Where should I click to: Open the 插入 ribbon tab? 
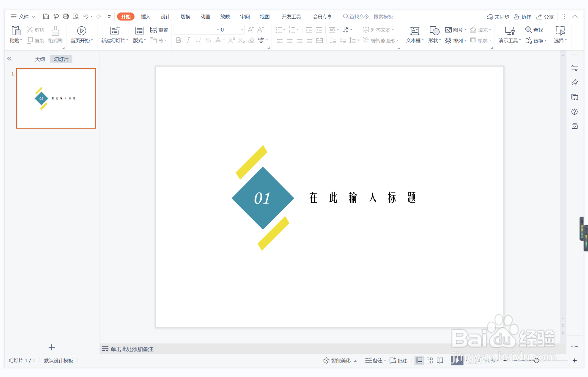[145, 17]
